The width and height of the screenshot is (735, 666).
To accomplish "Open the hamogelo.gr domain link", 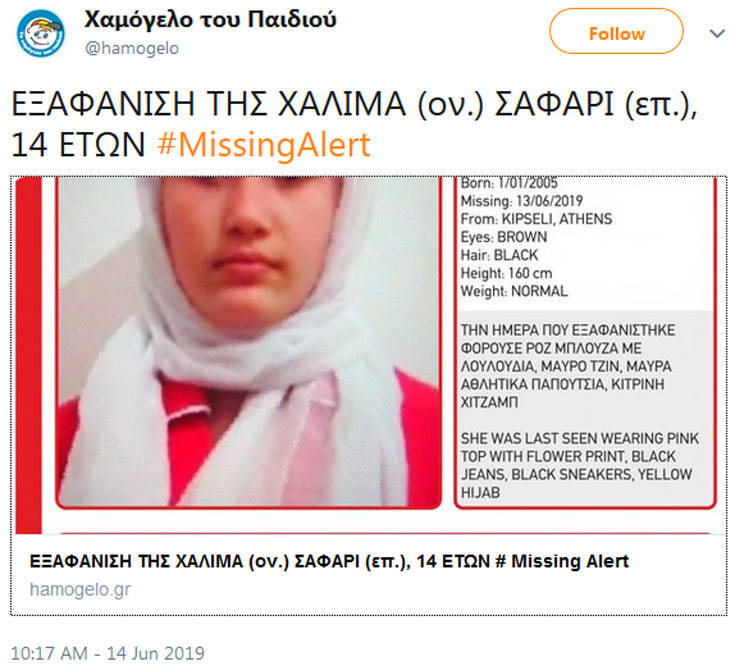I will click(x=80, y=589).
